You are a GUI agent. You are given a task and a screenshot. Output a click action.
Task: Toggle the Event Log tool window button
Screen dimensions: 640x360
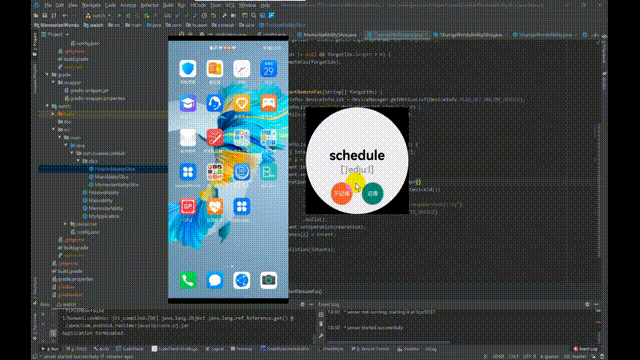click(x=587, y=349)
